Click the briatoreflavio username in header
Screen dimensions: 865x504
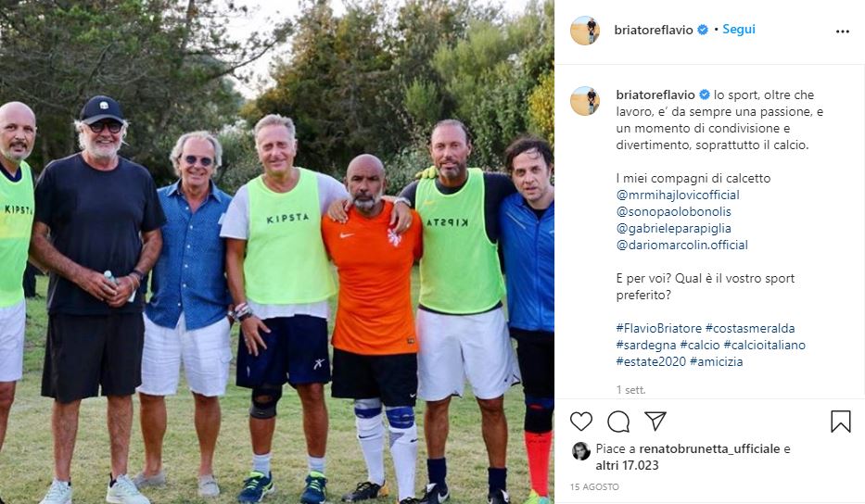click(654, 30)
